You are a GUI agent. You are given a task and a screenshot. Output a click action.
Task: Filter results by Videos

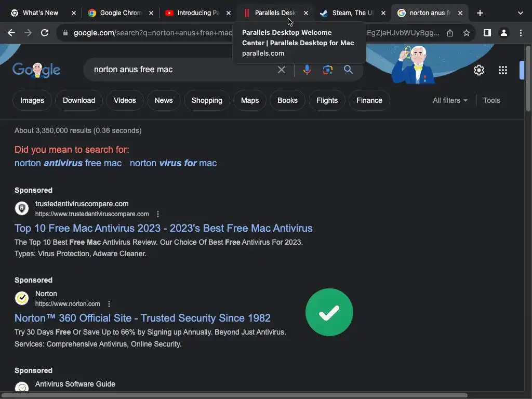click(125, 100)
